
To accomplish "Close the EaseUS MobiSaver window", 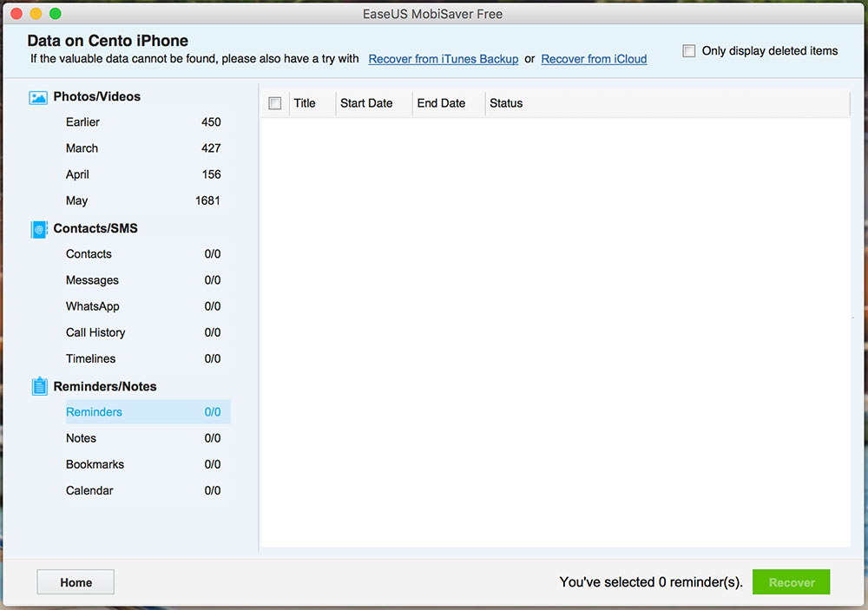I will point(16,13).
